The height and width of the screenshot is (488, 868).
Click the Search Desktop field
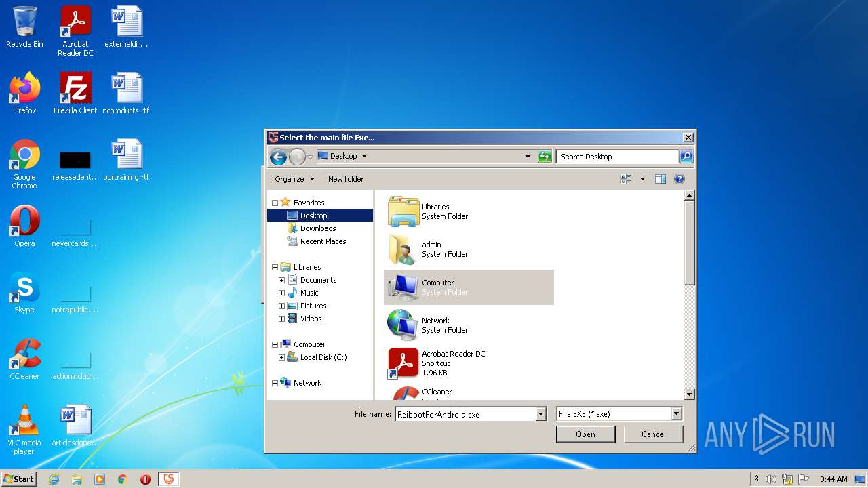click(x=617, y=157)
